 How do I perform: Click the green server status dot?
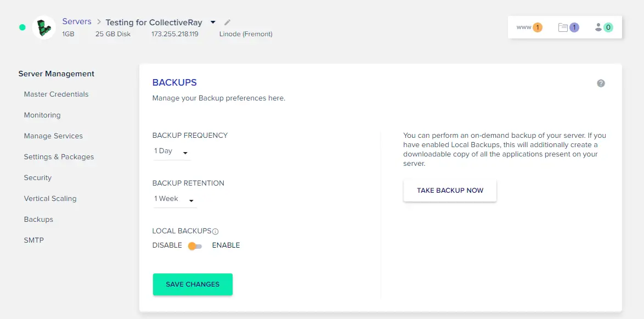(22, 27)
